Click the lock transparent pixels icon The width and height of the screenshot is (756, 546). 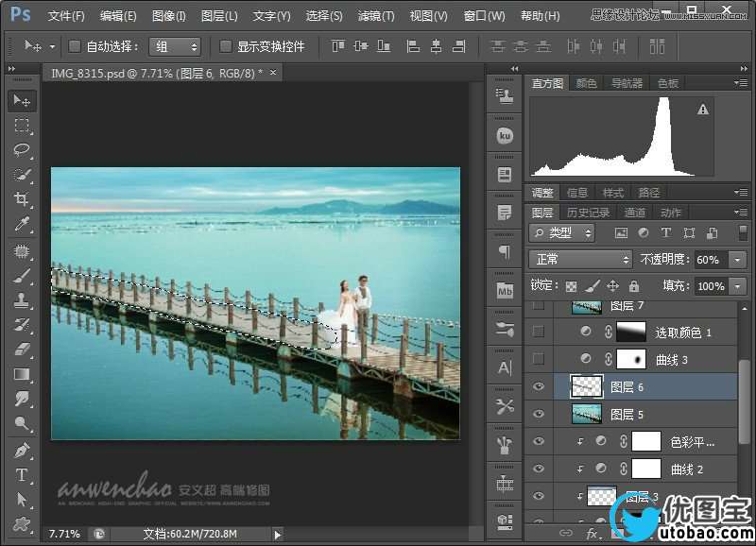click(x=571, y=285)
